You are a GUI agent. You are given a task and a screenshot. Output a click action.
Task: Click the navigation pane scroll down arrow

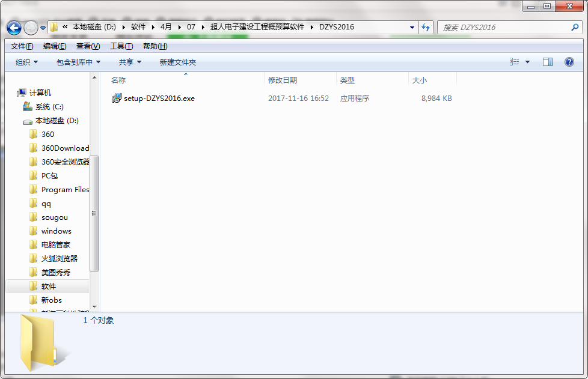point(94,307)
